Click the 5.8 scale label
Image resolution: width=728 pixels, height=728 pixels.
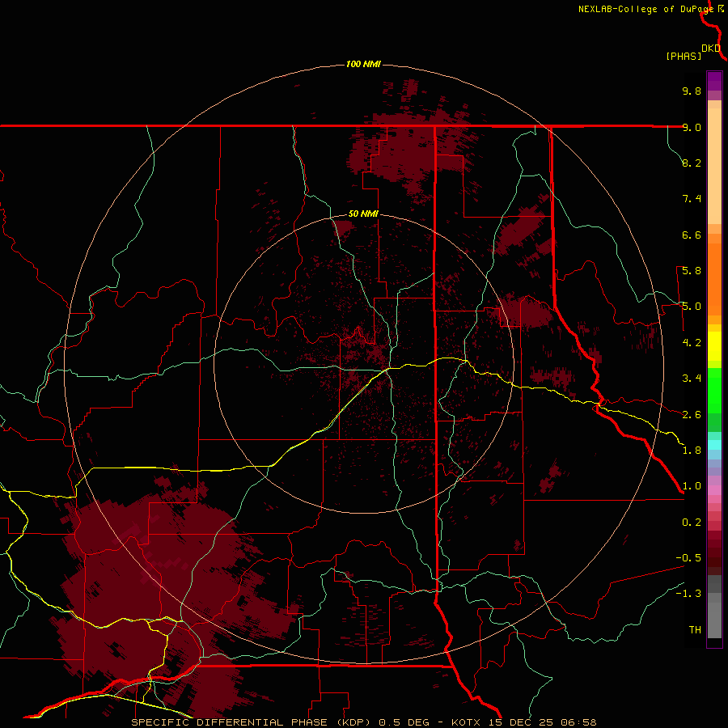coord(692,271)
